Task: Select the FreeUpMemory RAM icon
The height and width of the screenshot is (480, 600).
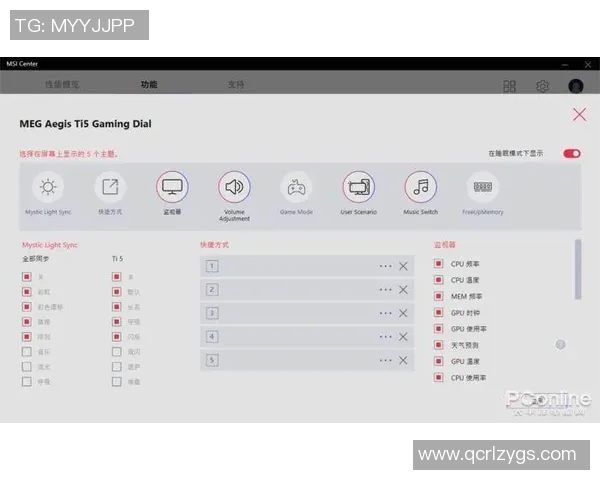Action: (483, 187)
